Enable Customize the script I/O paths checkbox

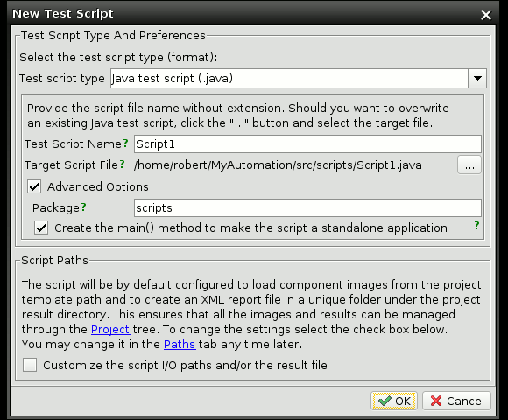pos(30,365)
